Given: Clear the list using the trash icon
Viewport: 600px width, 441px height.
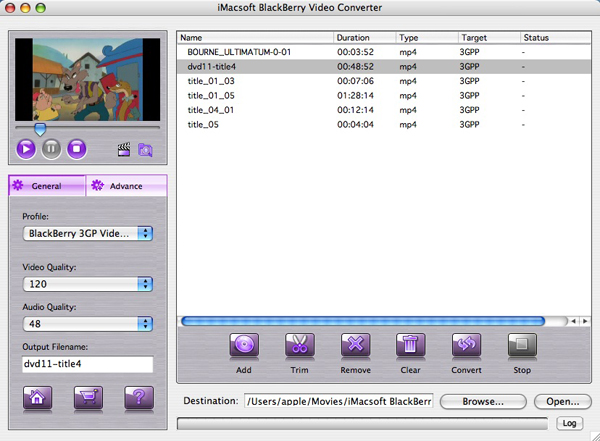Looking at the screenshot, I should [x=411, y=347].
